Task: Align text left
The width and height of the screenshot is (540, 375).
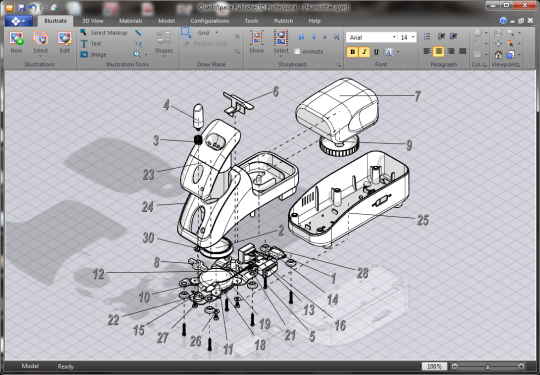Action: coord(427,51)
